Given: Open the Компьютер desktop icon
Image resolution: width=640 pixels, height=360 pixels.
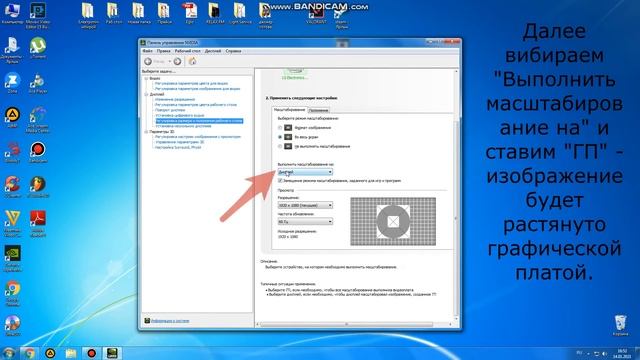Looking at the screenshot, I should tap(12, 13).
